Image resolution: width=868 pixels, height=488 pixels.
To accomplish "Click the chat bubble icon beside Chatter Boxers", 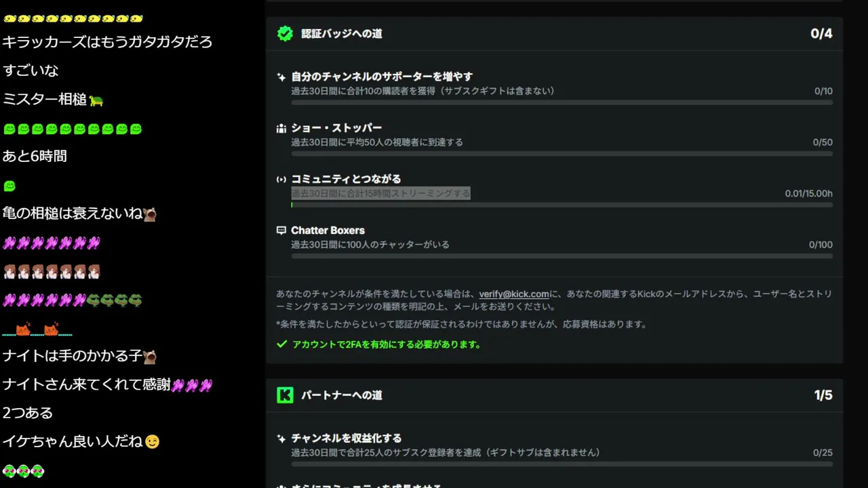I will point(281,230).
